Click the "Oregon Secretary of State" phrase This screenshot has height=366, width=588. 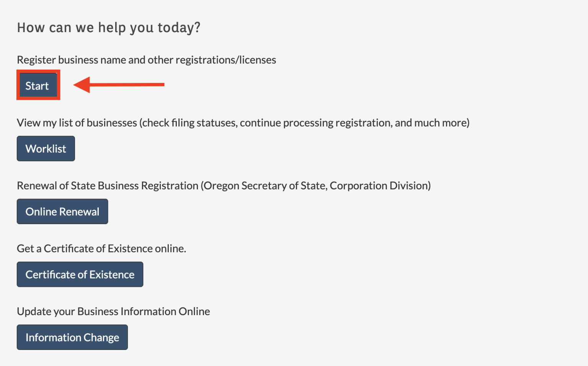coord(265,186)
